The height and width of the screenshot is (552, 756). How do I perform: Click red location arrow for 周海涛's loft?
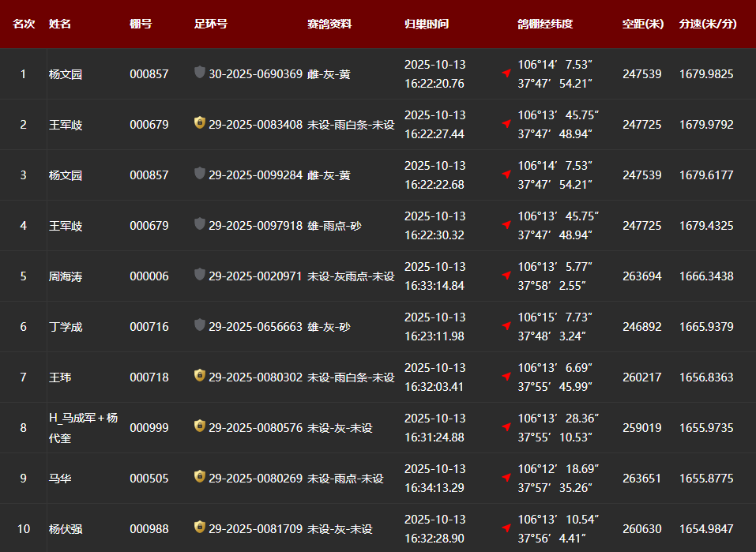tap(506, 275)
